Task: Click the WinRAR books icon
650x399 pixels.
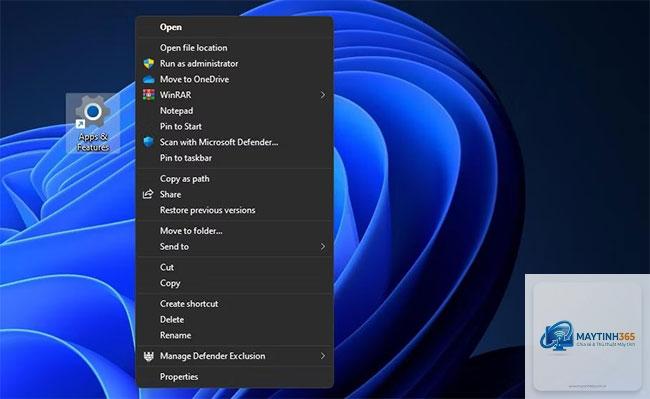Action: 149,95
